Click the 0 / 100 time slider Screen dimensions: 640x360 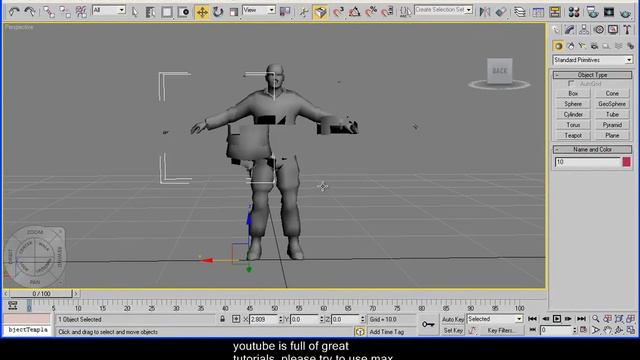click(41, 293)
